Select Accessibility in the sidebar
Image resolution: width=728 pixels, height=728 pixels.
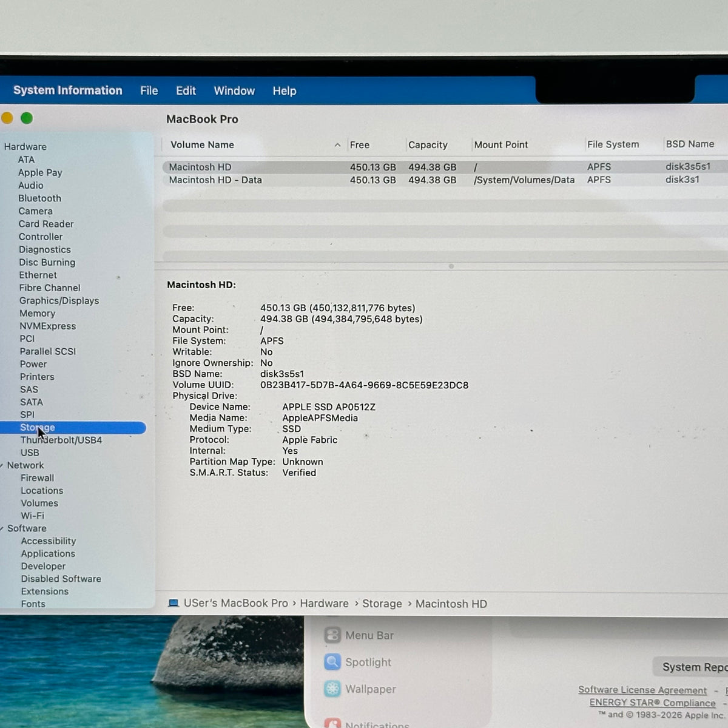(49, 541)
